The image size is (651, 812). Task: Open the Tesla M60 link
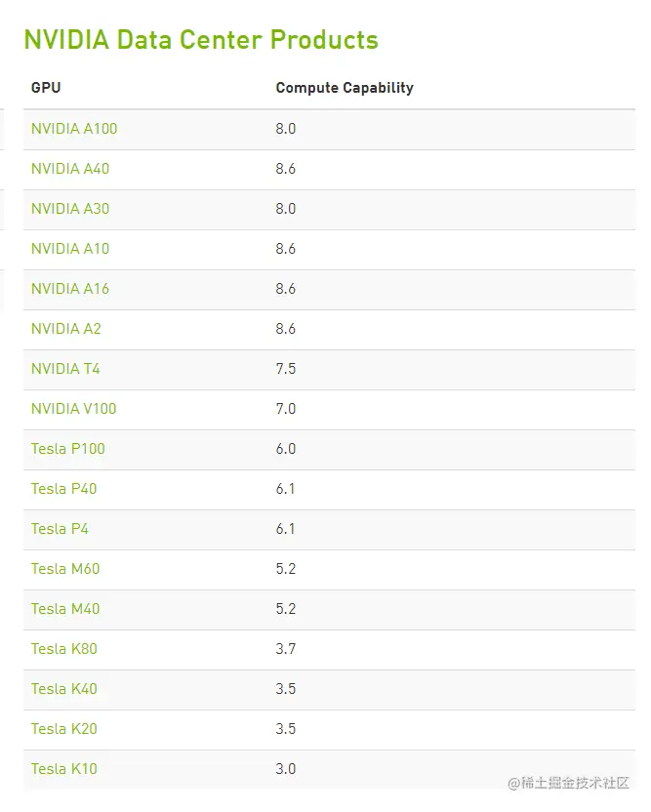point(65,569)
